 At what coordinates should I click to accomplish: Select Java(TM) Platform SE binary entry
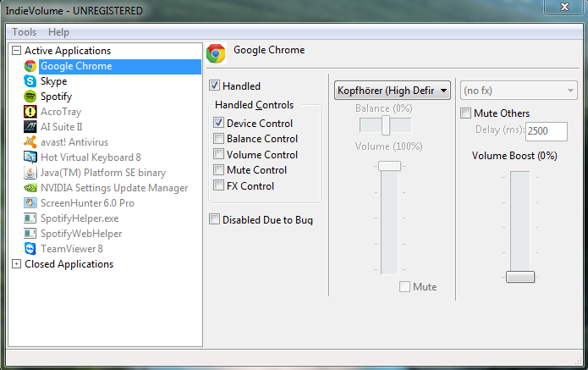tap(103, 173)
